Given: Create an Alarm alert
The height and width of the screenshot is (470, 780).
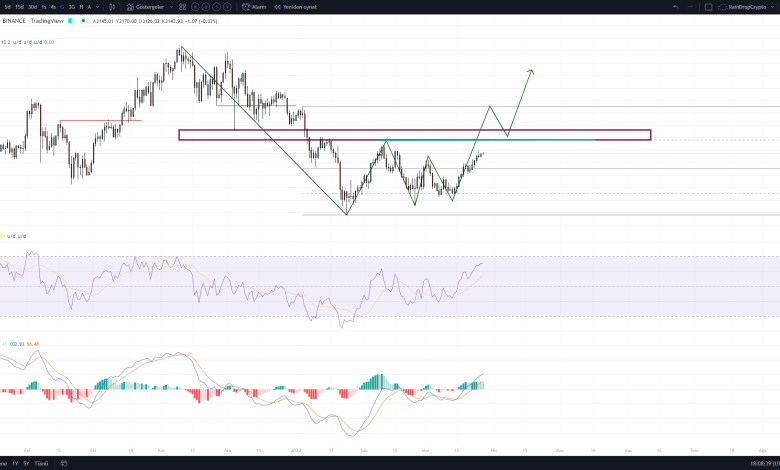Looking at the screenshot, I should click(x=254, y=7).
